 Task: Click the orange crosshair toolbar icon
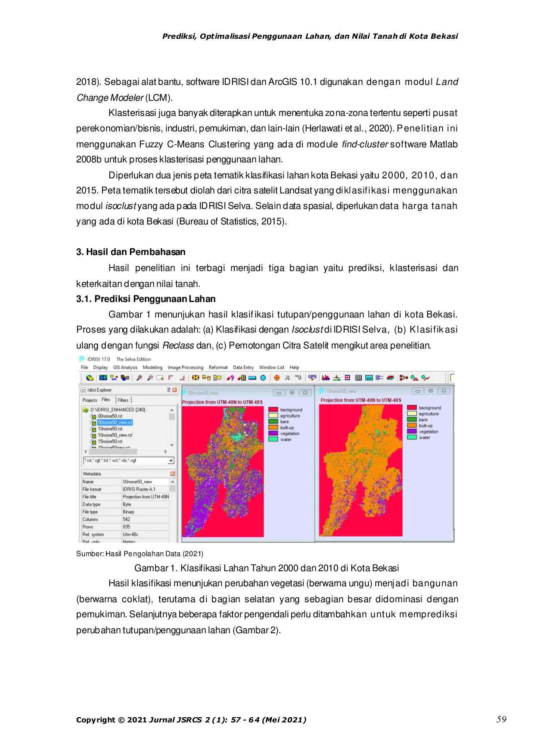click(x=276, y=378)
